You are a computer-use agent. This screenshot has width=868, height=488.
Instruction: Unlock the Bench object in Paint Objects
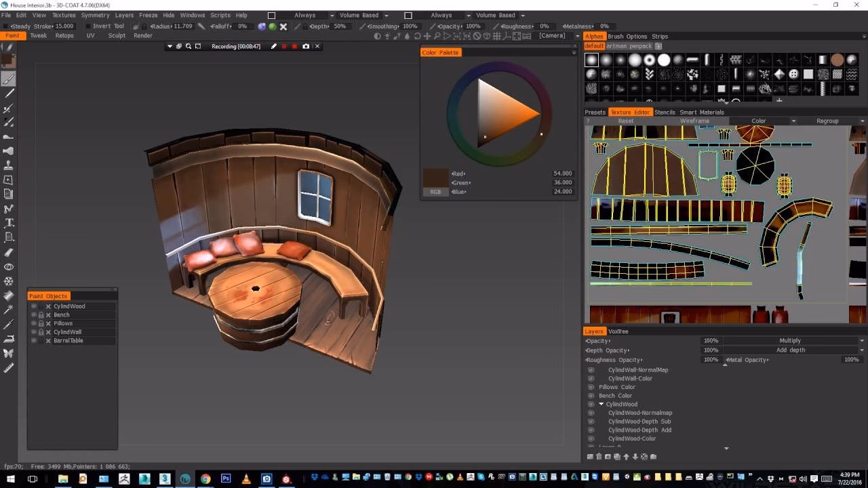pyautogui.click(x=41, y=314)
